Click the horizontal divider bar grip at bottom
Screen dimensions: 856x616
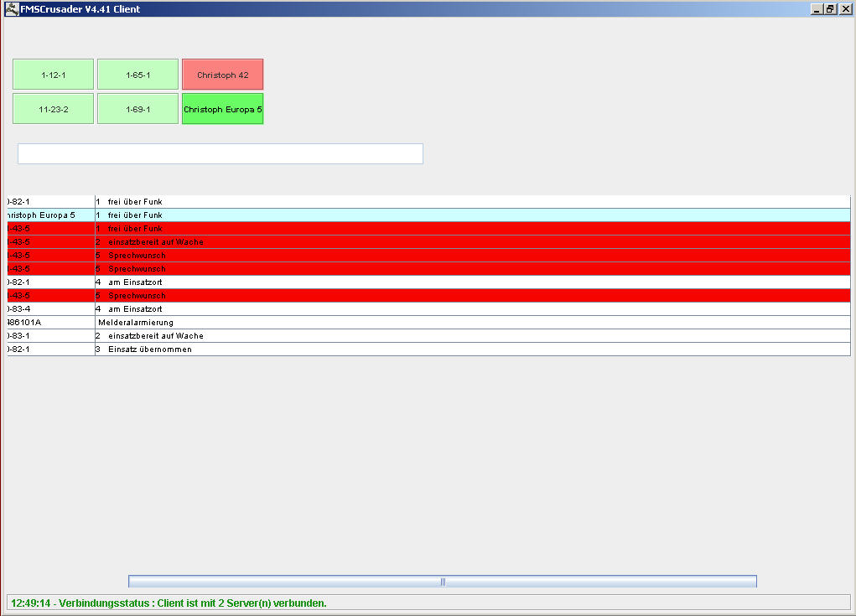click(x=443, y=582)
